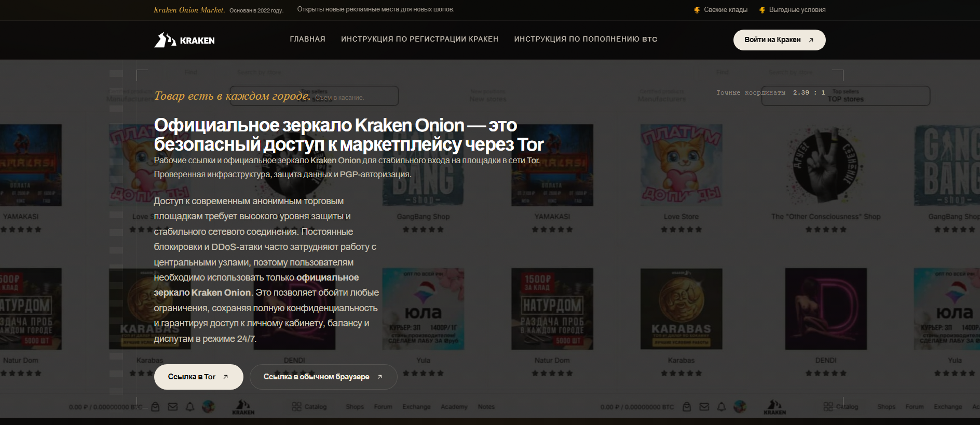The height and width of the screenshot is (425, 980).
Task: Click the lightning icon beside Выгодные условия
Action: [x=762, y=10]
